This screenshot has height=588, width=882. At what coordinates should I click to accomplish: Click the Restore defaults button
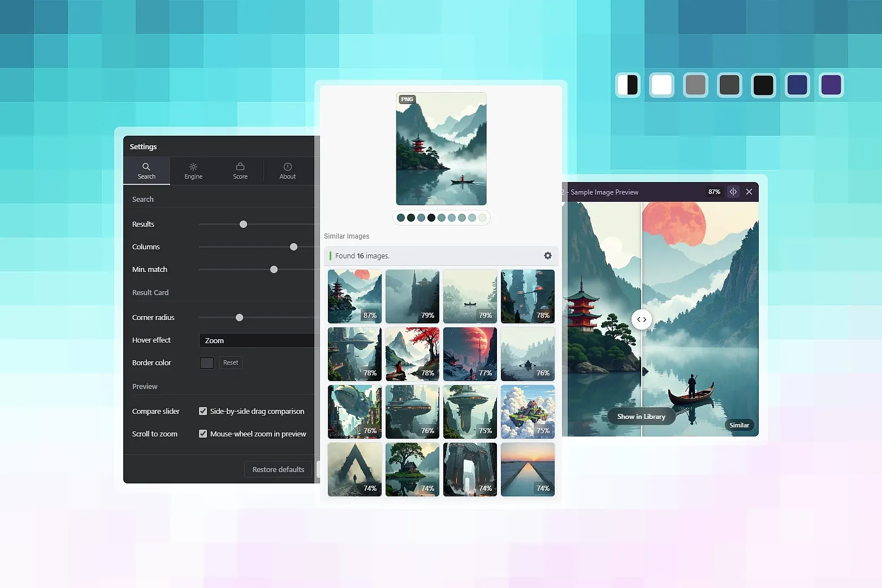[278, 469]
